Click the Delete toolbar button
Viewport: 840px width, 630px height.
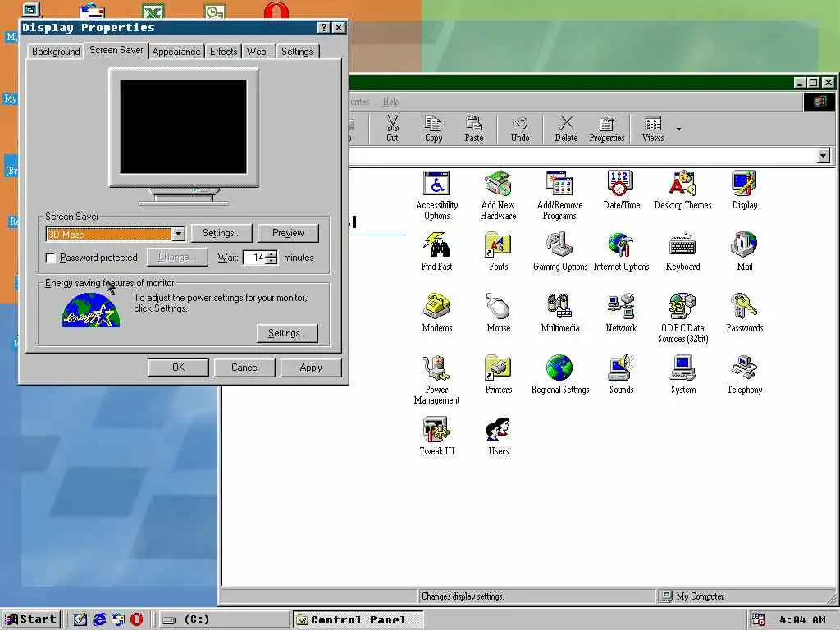click(x=566, y=129)
